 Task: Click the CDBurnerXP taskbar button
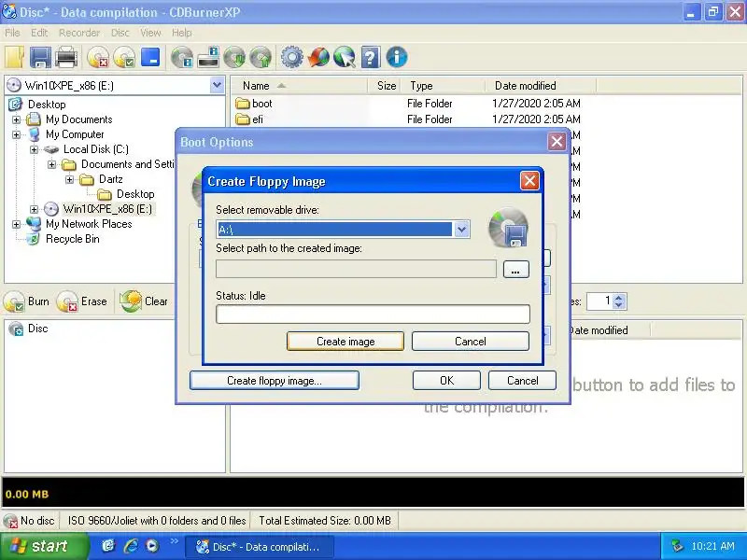(x=259, y=547)
